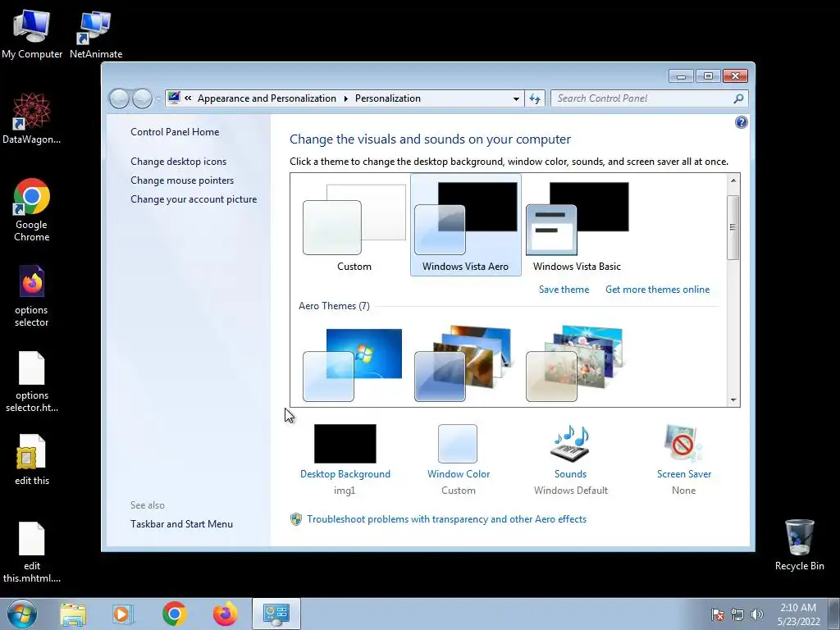Open the recent pages dropdown arrow
840x630 pixels.
point(158,98)
